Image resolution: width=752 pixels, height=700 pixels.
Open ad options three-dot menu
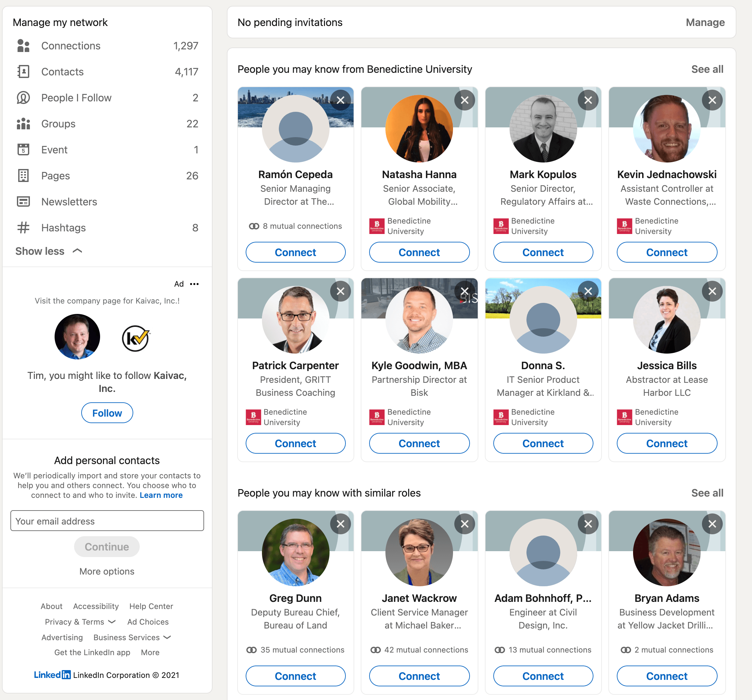[x=194, y=284]
